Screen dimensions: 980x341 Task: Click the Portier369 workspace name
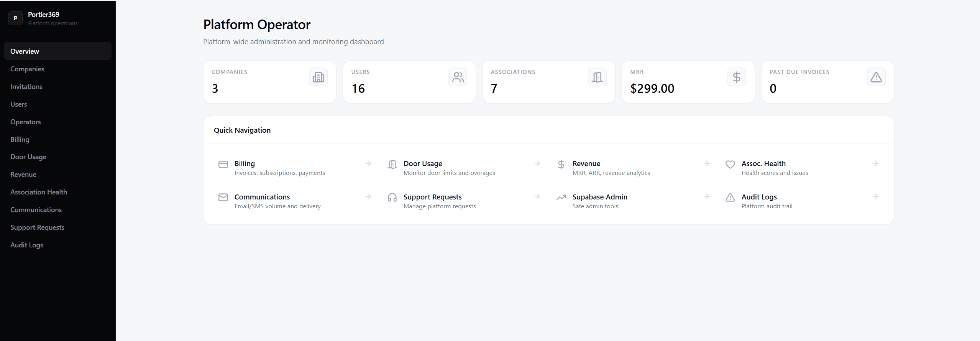pos(44,14)
